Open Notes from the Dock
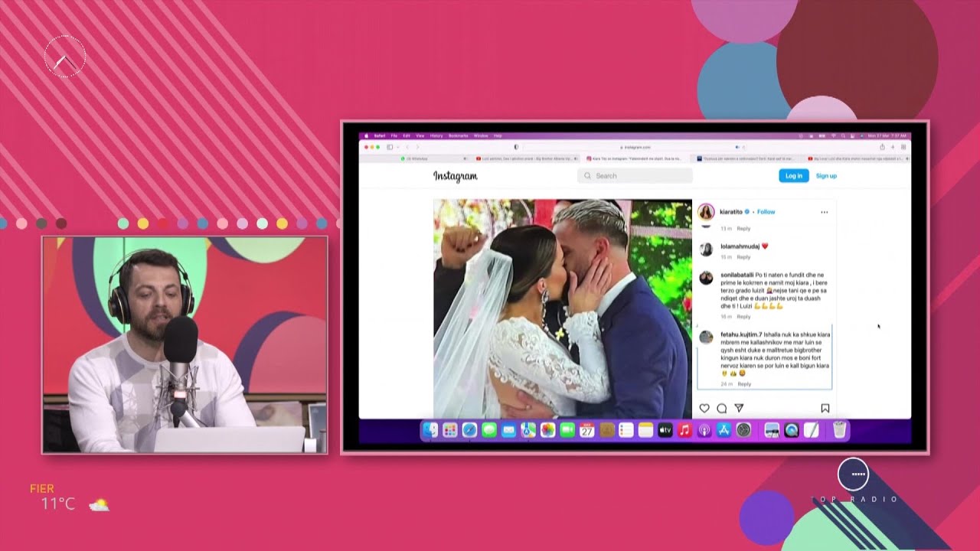The image size is (980, 551). pyautogui.click(x=645, y=430)
